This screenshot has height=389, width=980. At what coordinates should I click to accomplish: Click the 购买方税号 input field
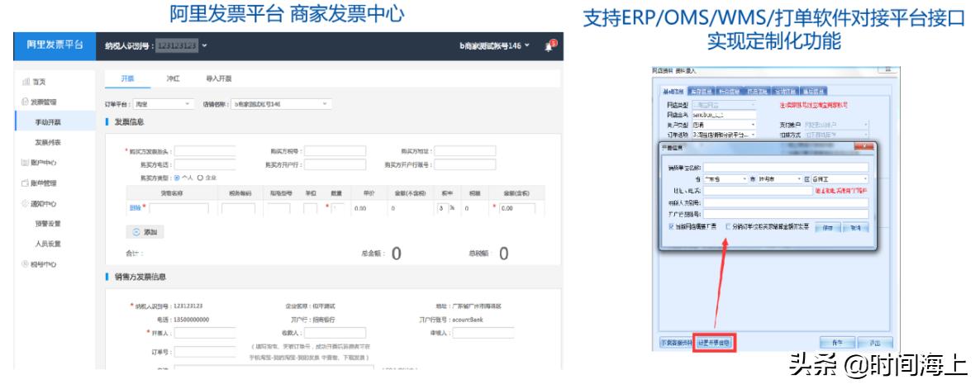[x=335, y=151]
